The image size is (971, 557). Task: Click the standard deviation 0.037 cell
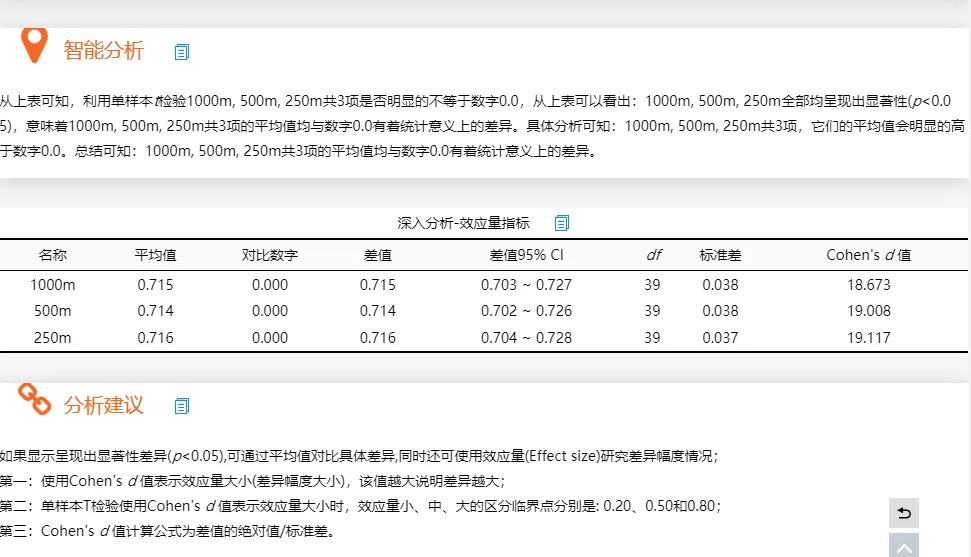720,338
